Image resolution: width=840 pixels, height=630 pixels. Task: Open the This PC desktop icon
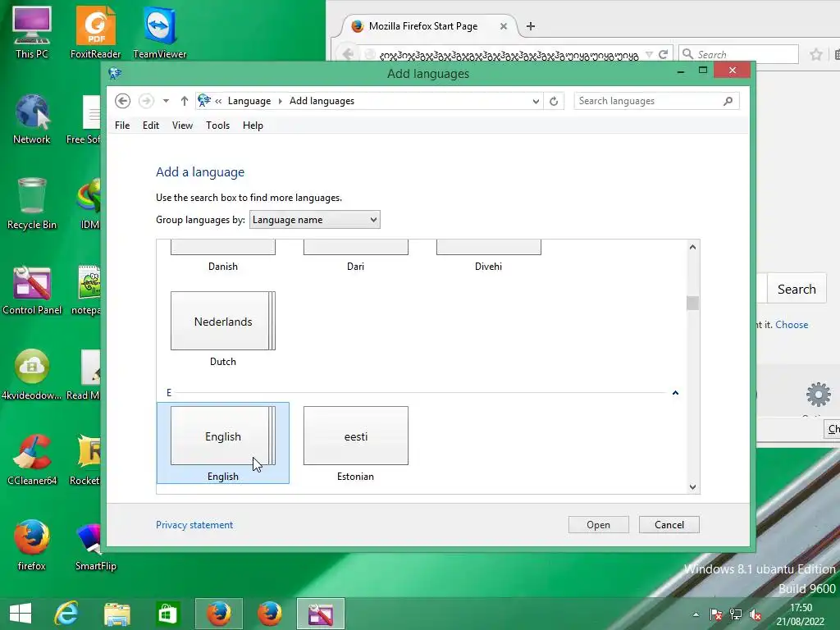(x=32, y=32)
